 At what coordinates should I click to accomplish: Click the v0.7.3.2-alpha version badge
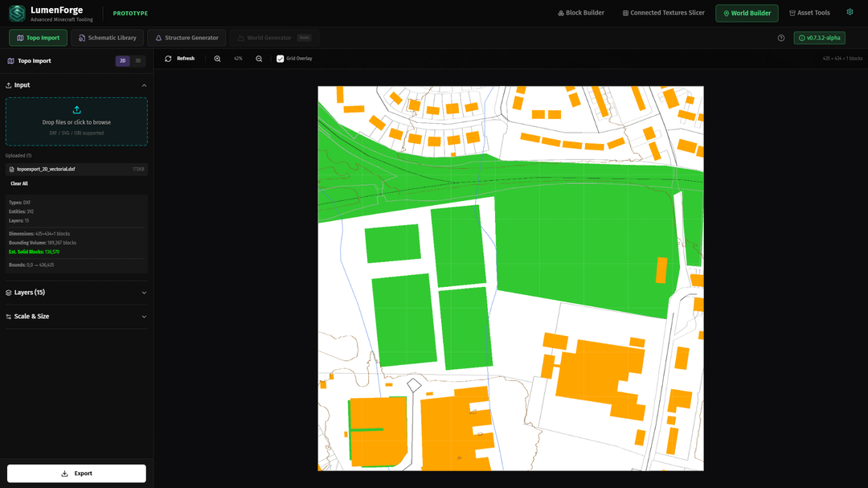(819, 38)
